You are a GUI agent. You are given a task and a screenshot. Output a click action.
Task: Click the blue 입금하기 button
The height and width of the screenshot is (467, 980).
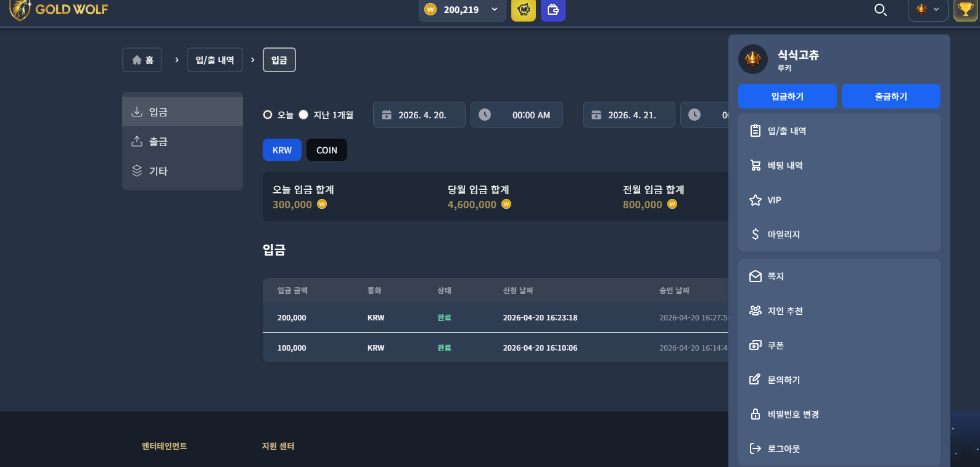click(x=788, y=96)
